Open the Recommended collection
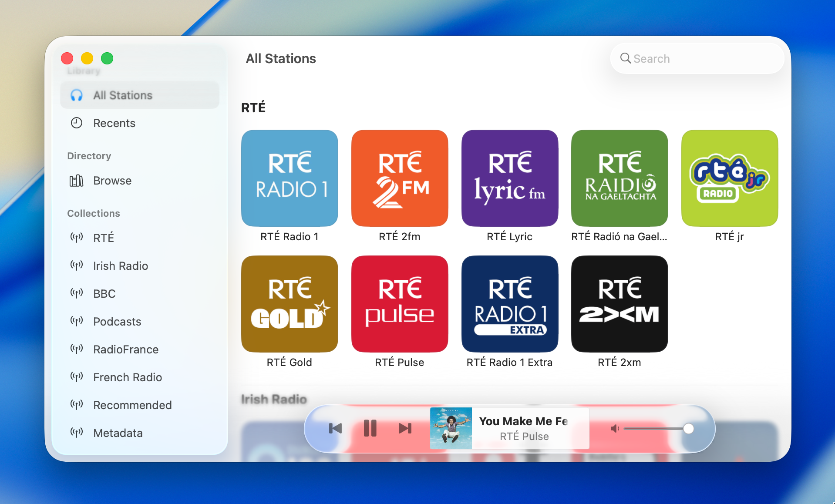This screenshot has width=835, height=504. click(x=140, y=405)
